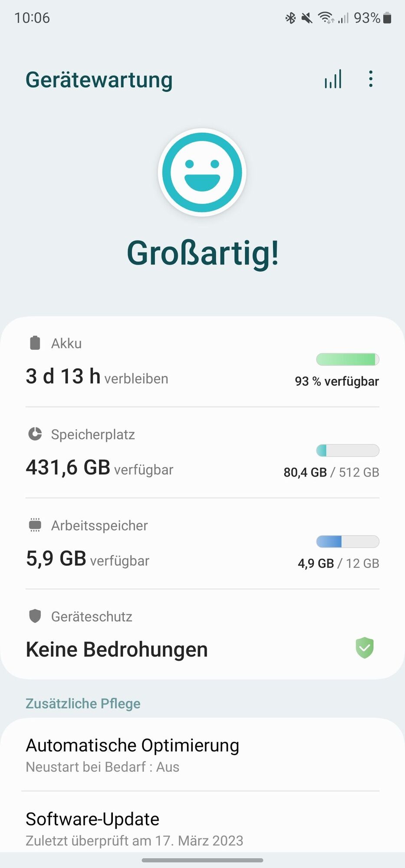
Task: Tap the Großartig! status heading
Action: point(203,253)
